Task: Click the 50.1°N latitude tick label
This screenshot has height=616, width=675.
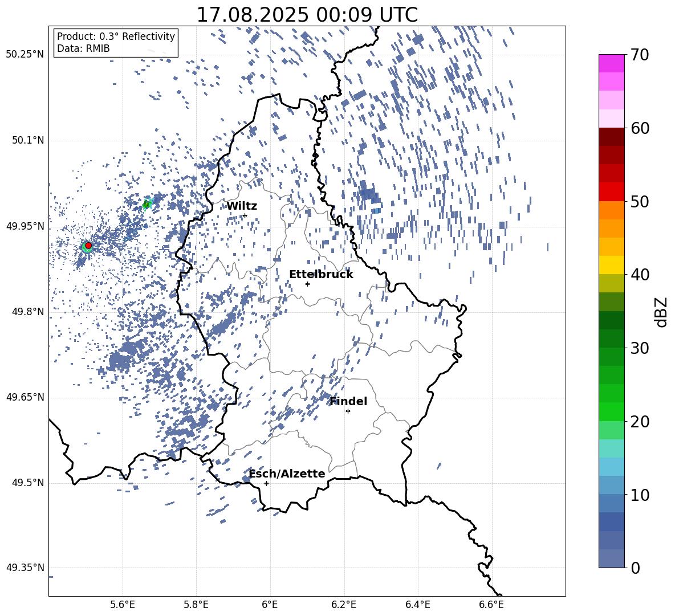Action: point(27,141)
